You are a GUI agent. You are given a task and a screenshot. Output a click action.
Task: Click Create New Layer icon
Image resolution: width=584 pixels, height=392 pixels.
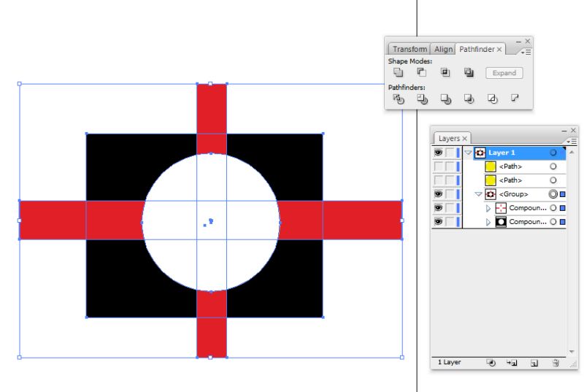tap(534, 363)
